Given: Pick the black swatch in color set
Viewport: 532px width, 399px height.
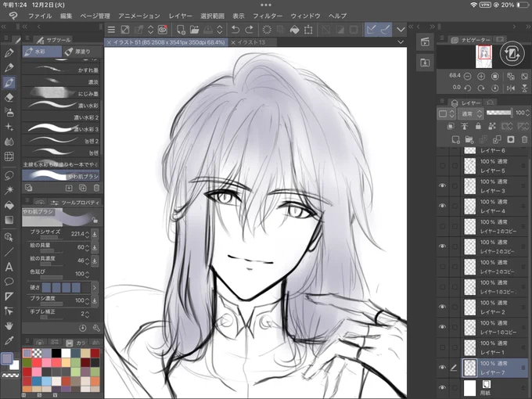Looking at the screenshot, I should 56,353.
